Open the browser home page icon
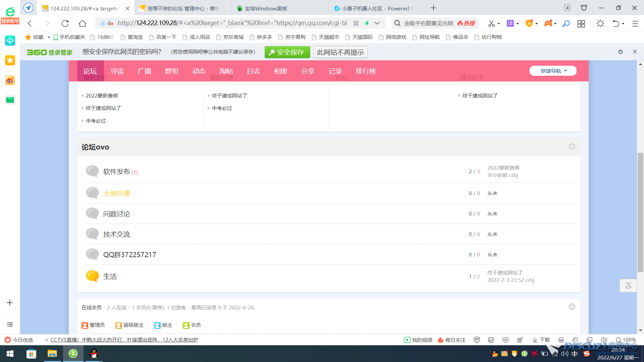This screenshot has height=362, width=644. [x=83, y=23]
